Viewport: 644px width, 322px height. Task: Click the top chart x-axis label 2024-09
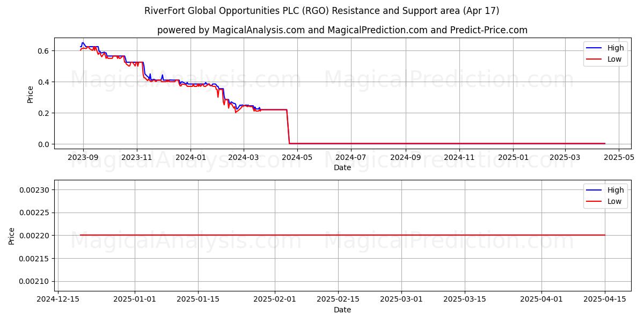tap(406, 157)
